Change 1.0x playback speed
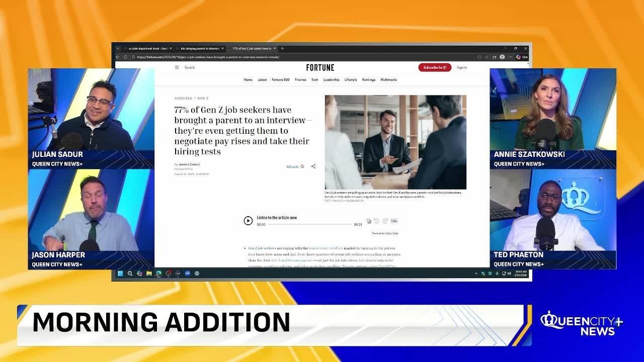This screenshot has height=362, width=644. pyautogui.click(x=394, y=221)
